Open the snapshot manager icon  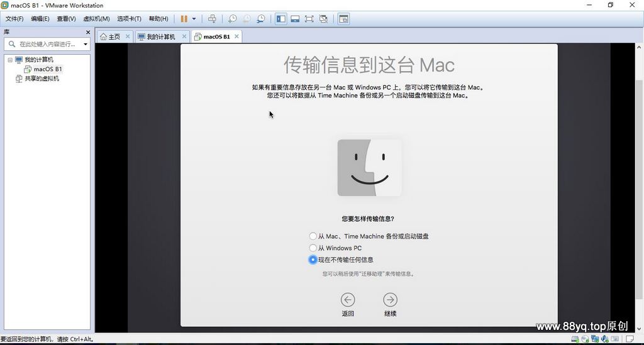point(261,19)
